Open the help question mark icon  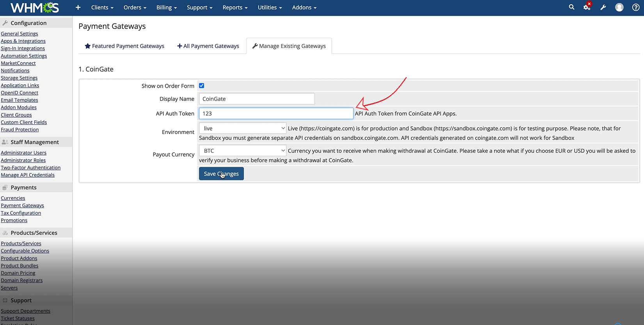(x=636, y=7)
